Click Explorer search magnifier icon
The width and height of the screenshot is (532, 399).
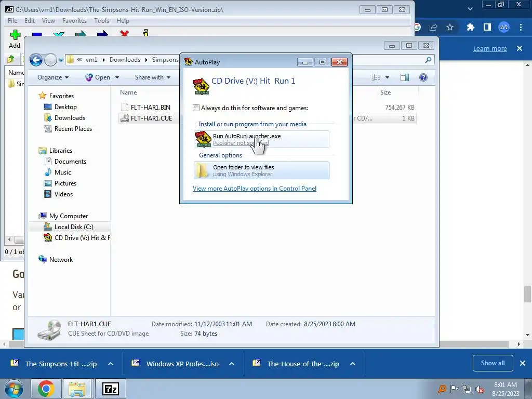[428, 60]
